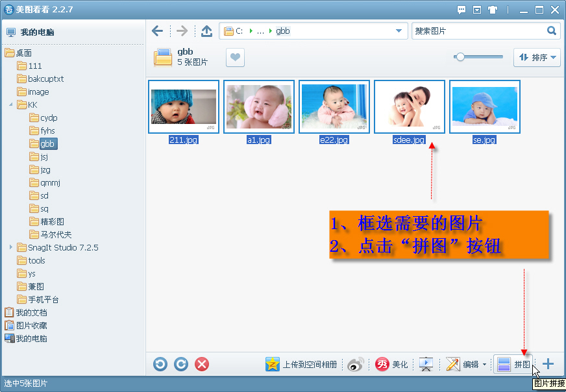This screenshot has height=392, width=566.
Task: Go up to the parent folder
Action: point(206,31)
